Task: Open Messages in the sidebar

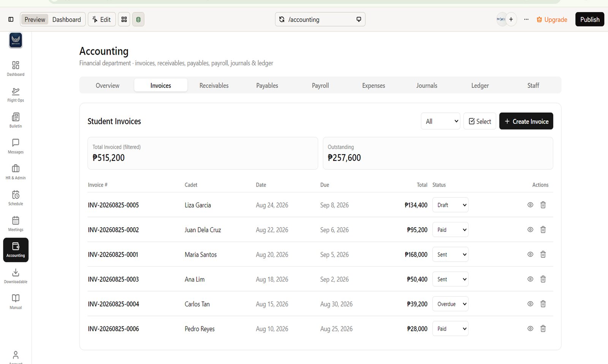Action: click(x=16, y=146)
